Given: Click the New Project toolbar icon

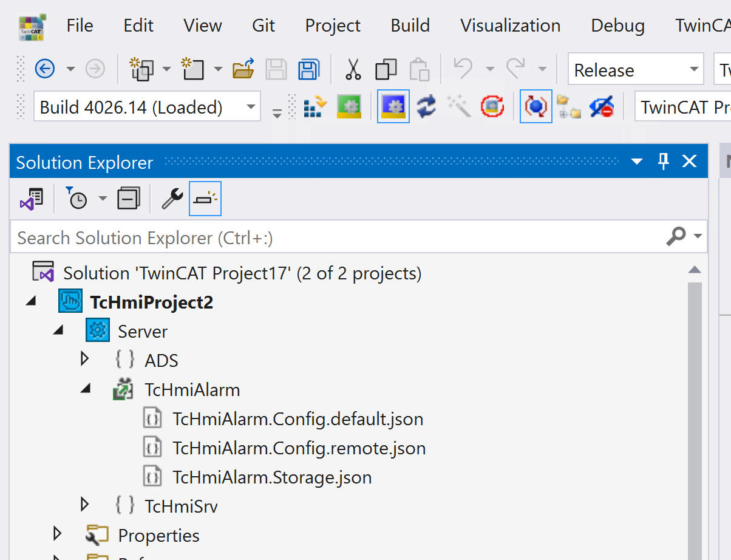Looking at the screenshot, I should [141, 69].
